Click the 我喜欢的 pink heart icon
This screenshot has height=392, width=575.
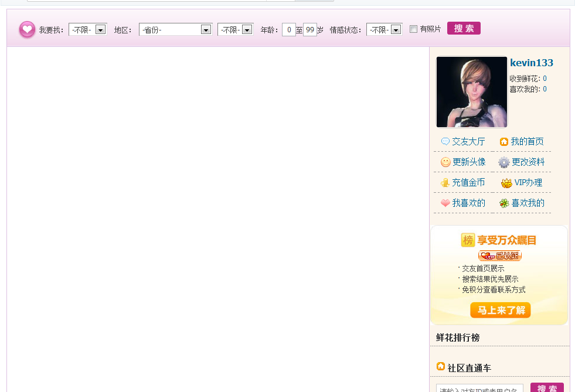tap(445, 203)
